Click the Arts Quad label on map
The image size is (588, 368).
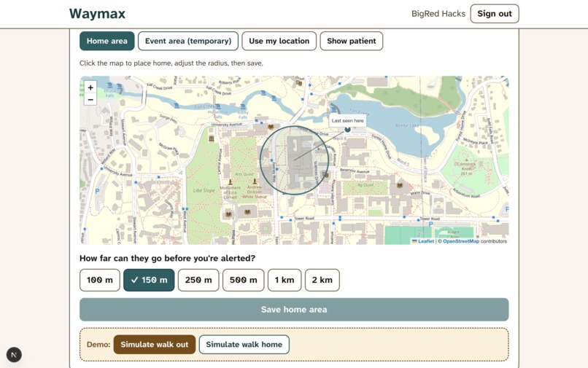(244, 174)
